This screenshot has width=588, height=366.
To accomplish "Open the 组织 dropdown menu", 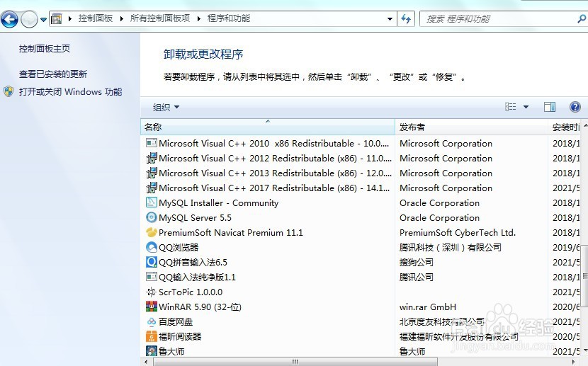I will [x=166, y=107].
